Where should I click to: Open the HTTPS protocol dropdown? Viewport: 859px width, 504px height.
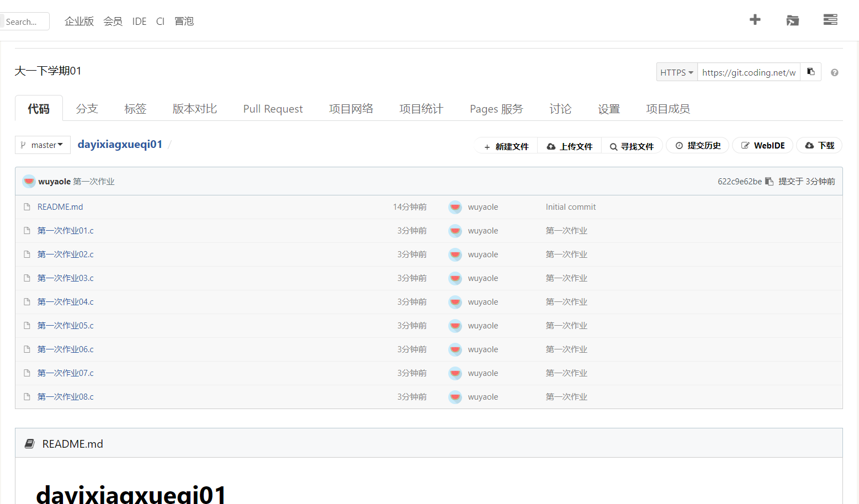click(677, 72)
